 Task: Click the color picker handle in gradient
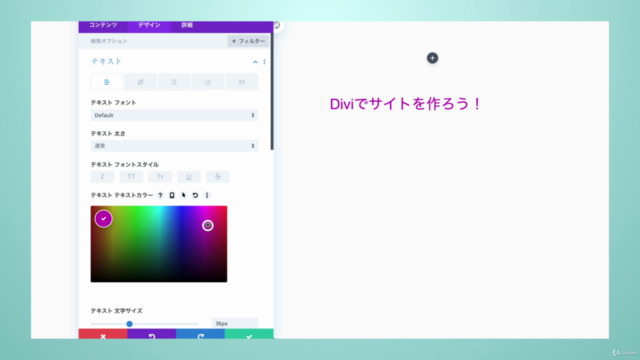pyautogui.click(x=208, y=225)
